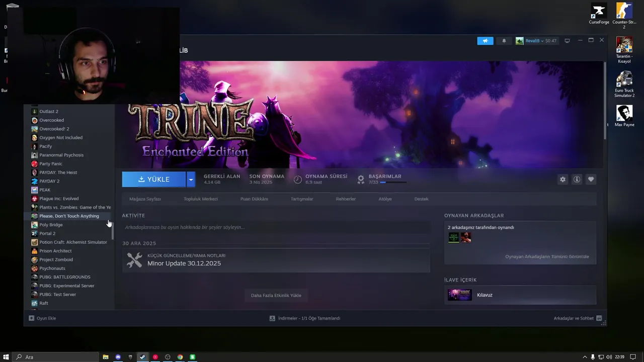Click the activity comment input field

tap(276, 227)
